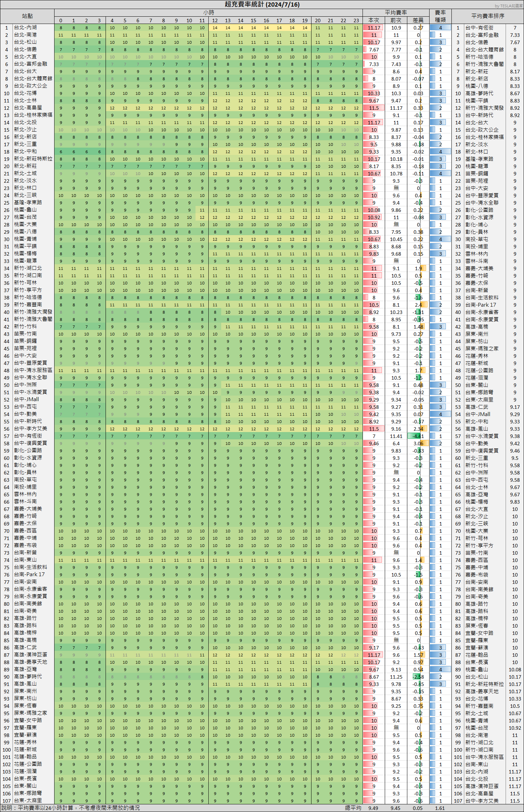
Task: Select the 1.61 average rate-type cell
Action: pyautogui.click(x=440, y=808)
